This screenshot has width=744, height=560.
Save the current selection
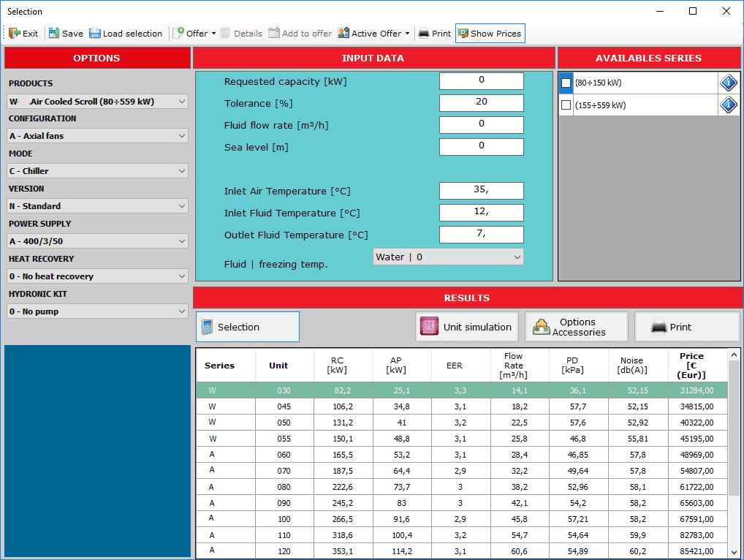pyautogui.click(x=66, y=34)
